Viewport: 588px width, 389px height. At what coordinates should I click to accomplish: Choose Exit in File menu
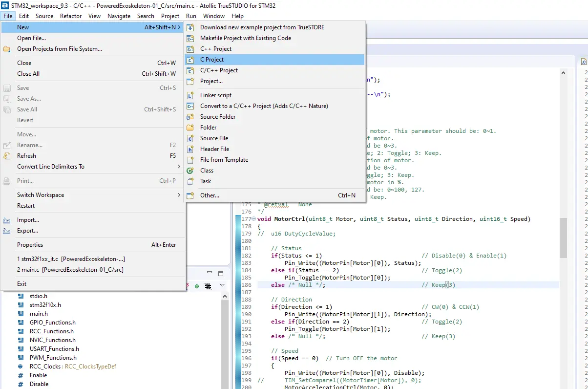coord(92,284)
